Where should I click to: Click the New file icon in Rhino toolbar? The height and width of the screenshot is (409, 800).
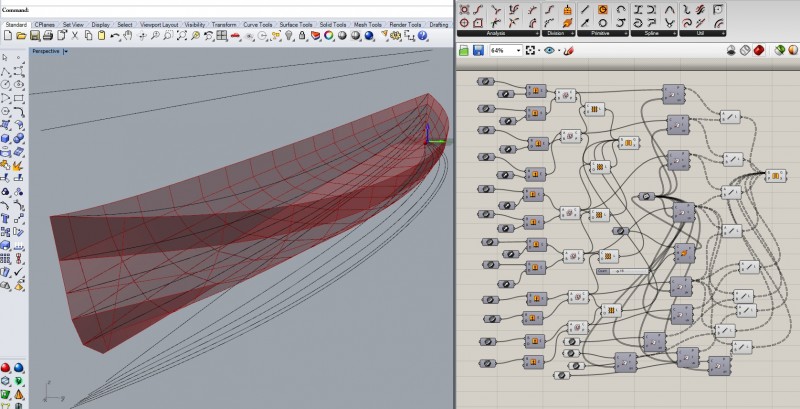7,36
